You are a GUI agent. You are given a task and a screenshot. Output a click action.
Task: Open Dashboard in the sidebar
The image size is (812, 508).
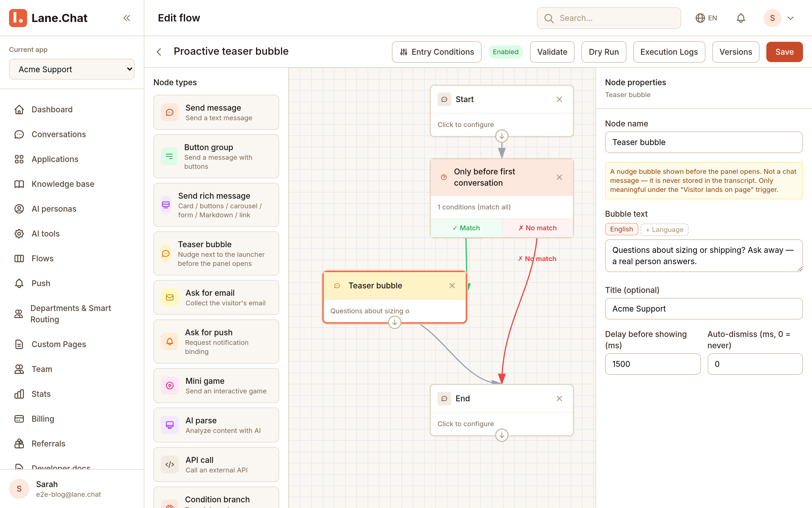pyautogui.click(x=72, y=110)
